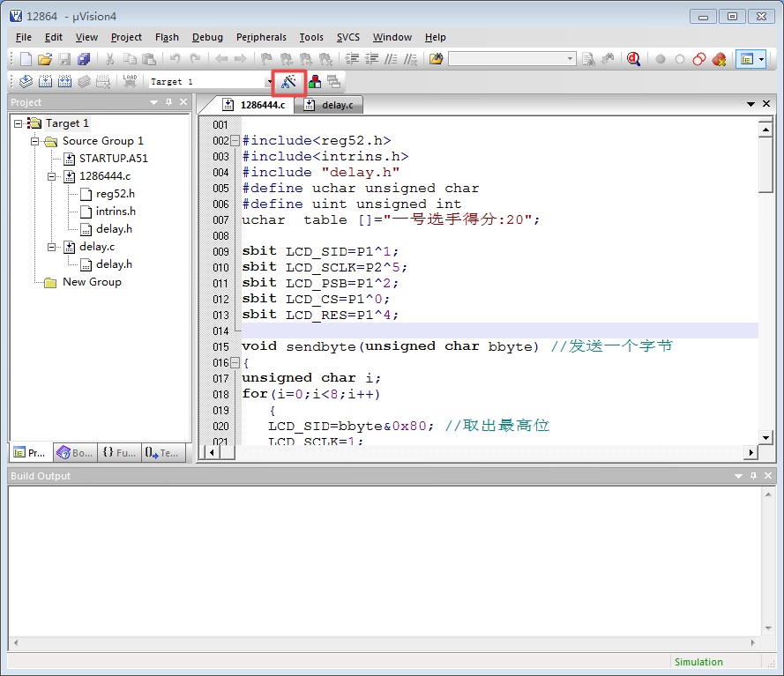Click the Save floppy disk icon
This screenshot has width=784, height=676.
pos(64,59)
